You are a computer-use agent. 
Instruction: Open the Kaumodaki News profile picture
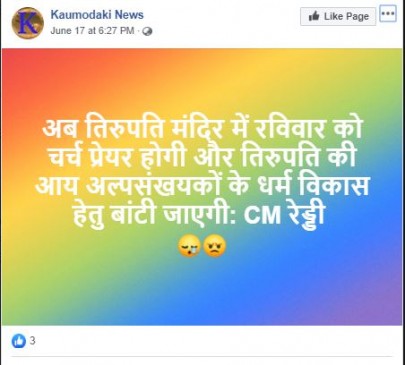coord(28,23)
